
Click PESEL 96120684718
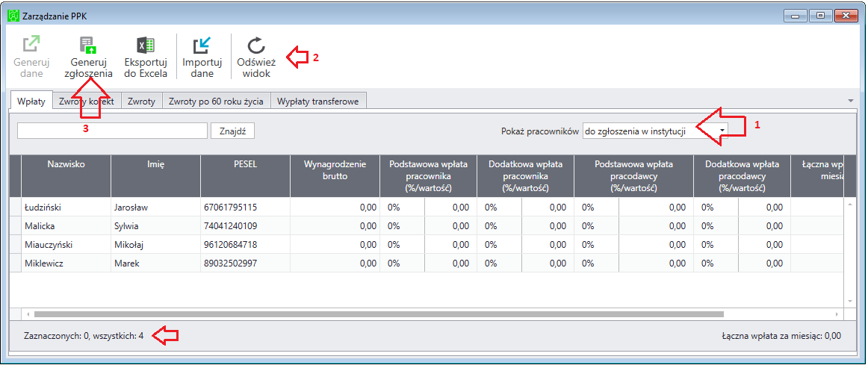[245, 244]
